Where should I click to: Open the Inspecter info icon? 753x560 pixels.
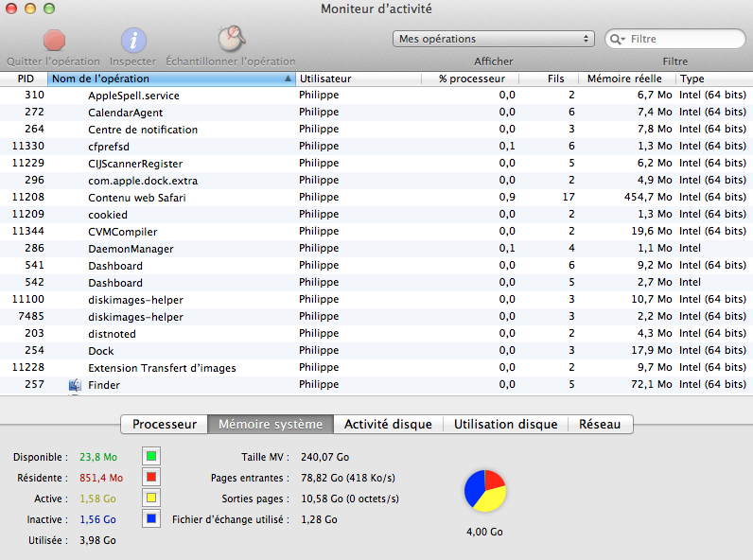[133, 41]
